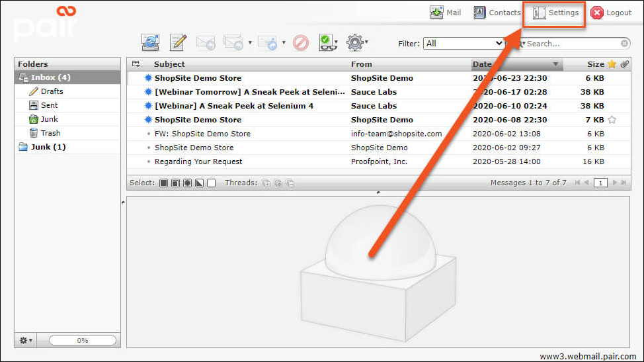Open folder actions gear menu at bottom

pyautogui.click(x=26, y=340)
